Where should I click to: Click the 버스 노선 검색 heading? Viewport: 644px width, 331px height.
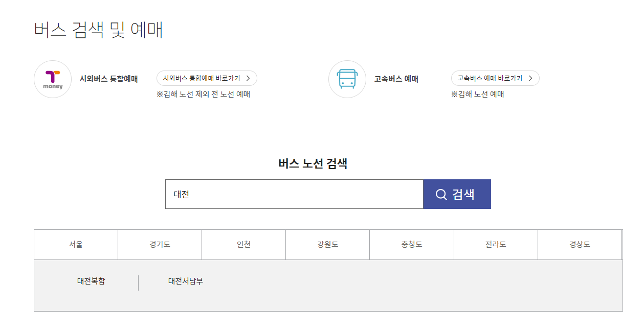point(313,164)
